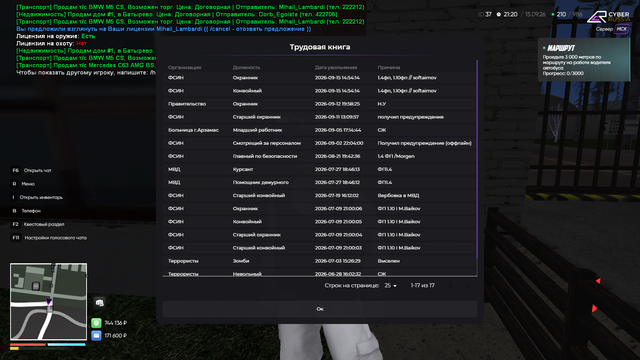Sort by the Должность column header
The image size is (640, 360).
pyautogui.click(x=246, y=67)
